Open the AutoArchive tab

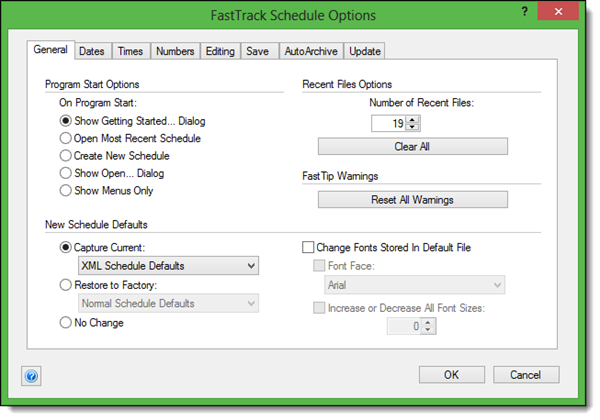pos(311,51)
